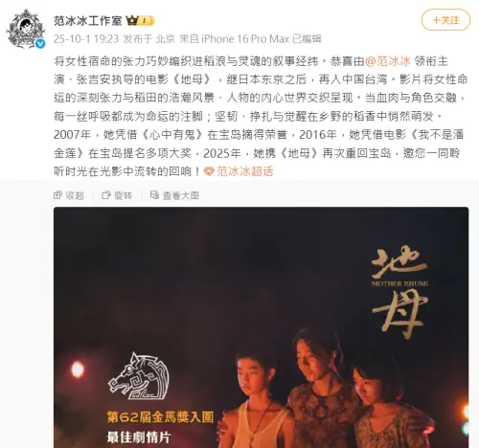The width and height of the screenshot is (479, 448).
Task: Visit the 范冰冰超话 super topic link
Action: pyautogui.click(x=244, y=171)
